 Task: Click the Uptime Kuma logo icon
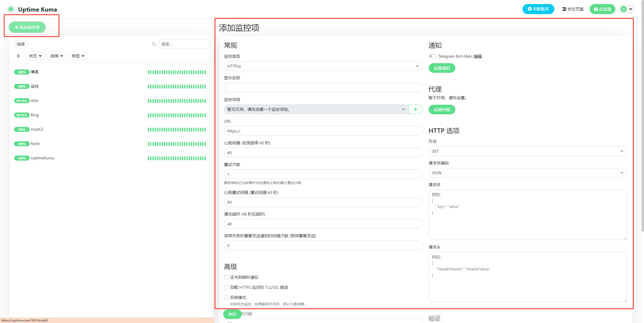(11, 9)
